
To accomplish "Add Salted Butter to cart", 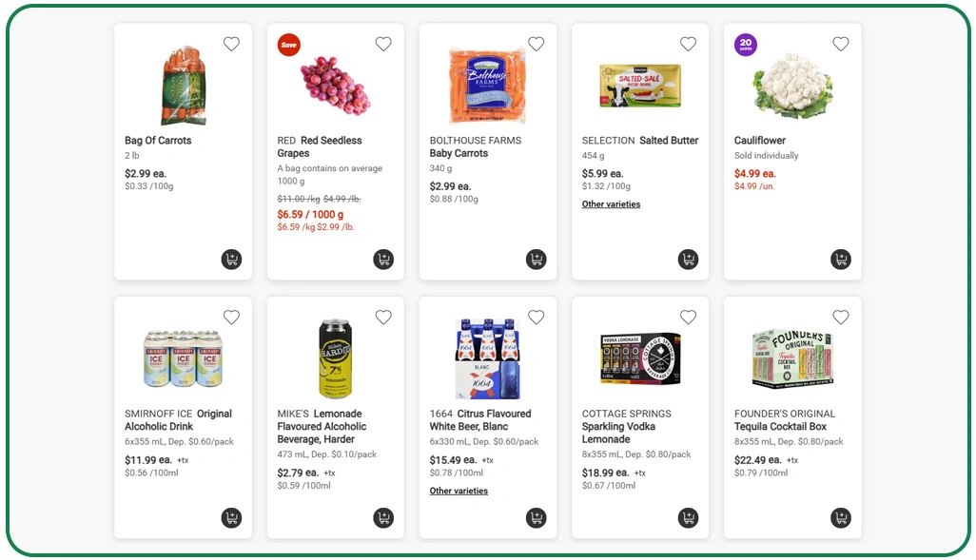I will (688, 259).
